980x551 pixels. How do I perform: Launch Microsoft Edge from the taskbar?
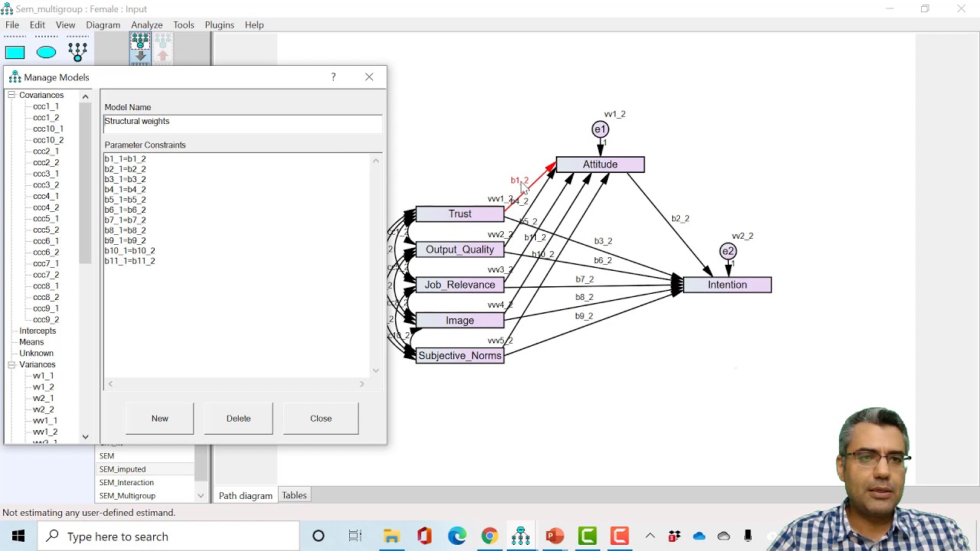pos(457,536)
